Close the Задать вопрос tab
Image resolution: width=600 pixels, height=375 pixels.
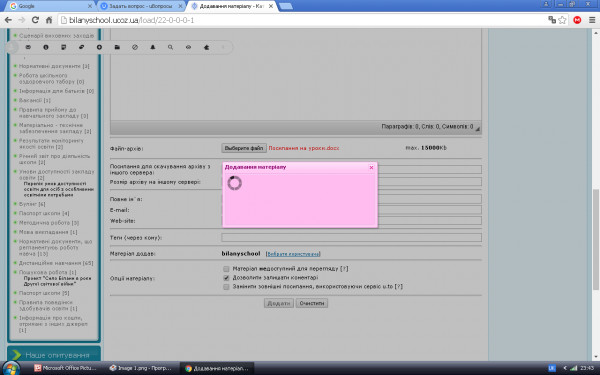pos(180,6)
